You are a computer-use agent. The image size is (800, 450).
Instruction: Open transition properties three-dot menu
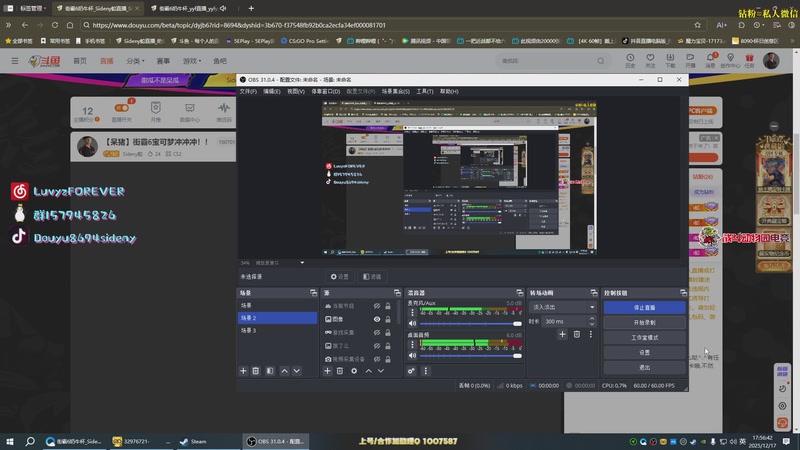[x=591, y=334]
